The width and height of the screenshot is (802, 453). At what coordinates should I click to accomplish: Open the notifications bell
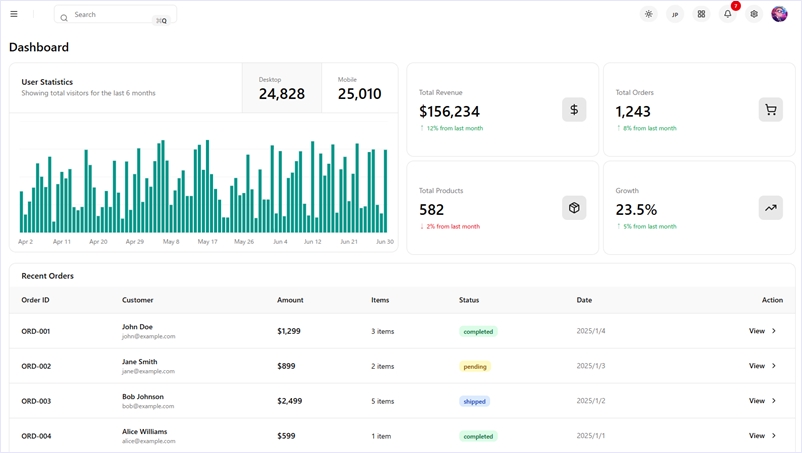tap(728, 14)
